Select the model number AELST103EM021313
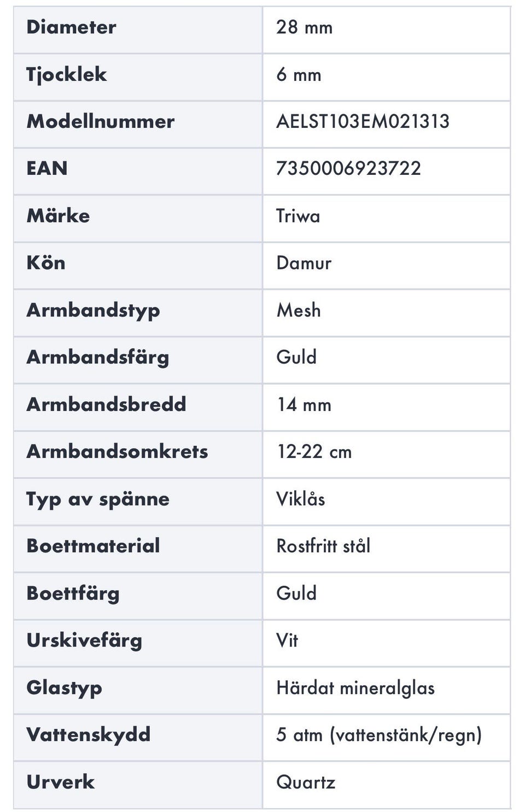525x812 pixels. pyautogui.click(x=363, y=121)
